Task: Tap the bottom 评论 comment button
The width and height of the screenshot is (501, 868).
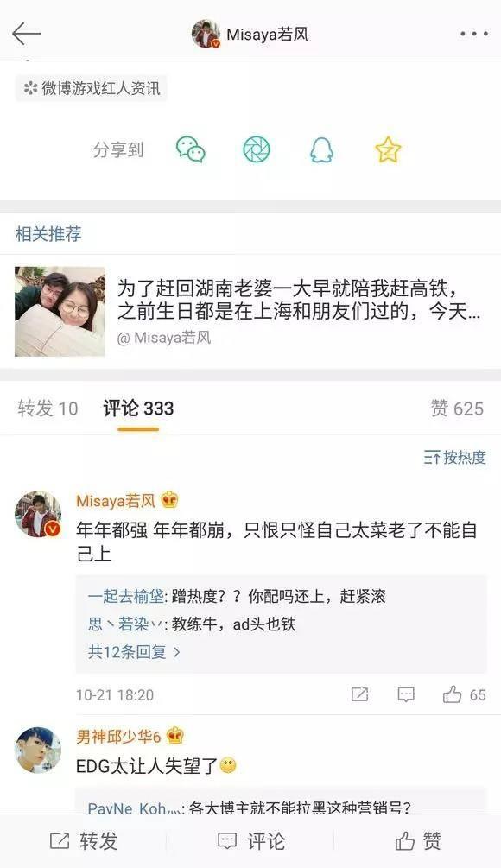Action: (x=251, y=841)
